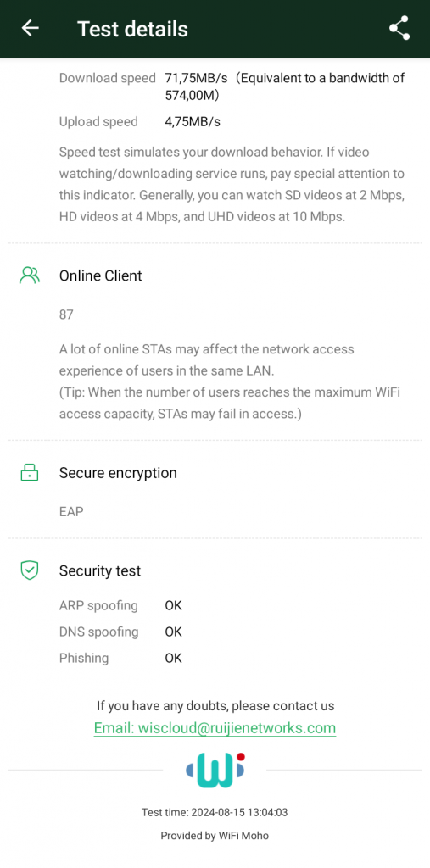Select the Upload speed value 4,75MB/s
This screenshot has height=868, width=430.
coord(193,122)
